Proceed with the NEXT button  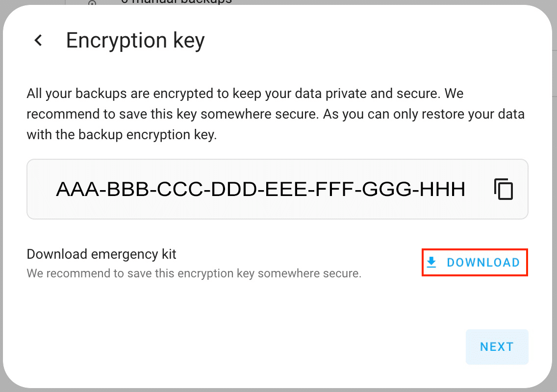[x=497, y=347]
